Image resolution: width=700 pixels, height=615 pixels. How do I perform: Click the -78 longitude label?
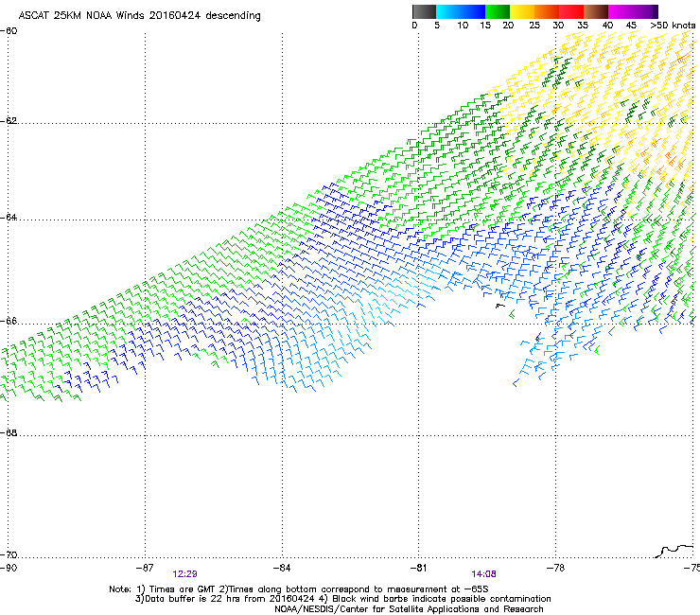click(x=555, y=568)
